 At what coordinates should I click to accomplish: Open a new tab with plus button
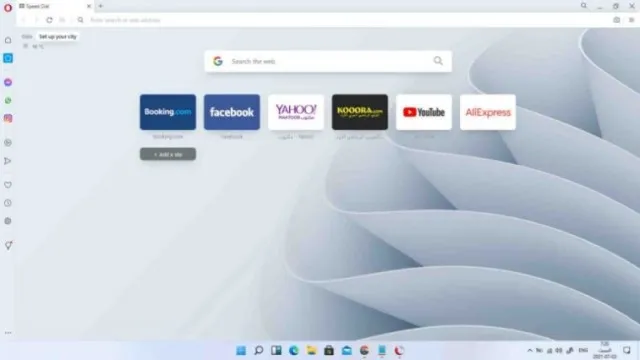click(x=100, y=6)
